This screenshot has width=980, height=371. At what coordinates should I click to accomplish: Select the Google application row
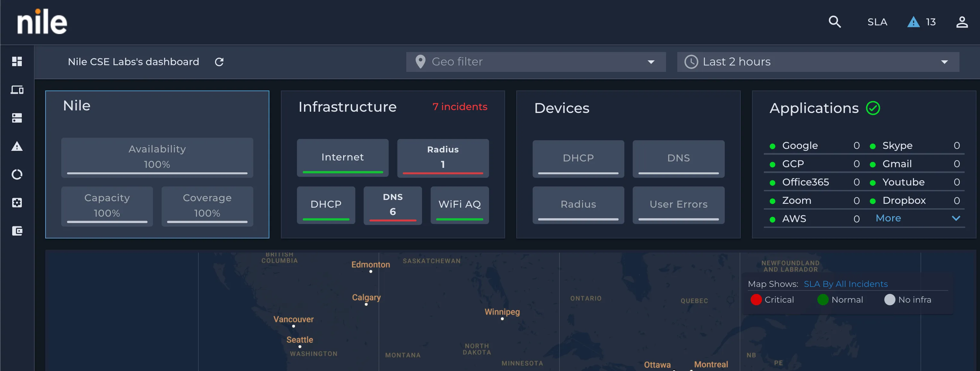click(814, 145)
